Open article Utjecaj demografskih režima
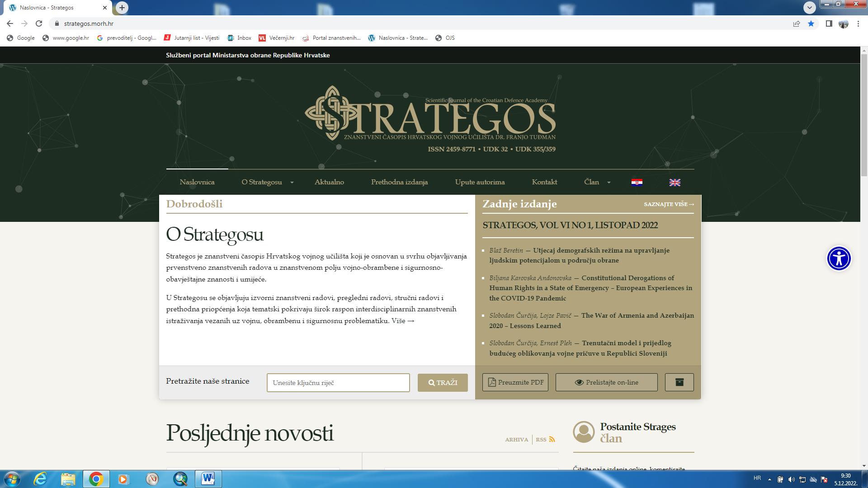The image size is (868, 488). [x=579, y=255]
